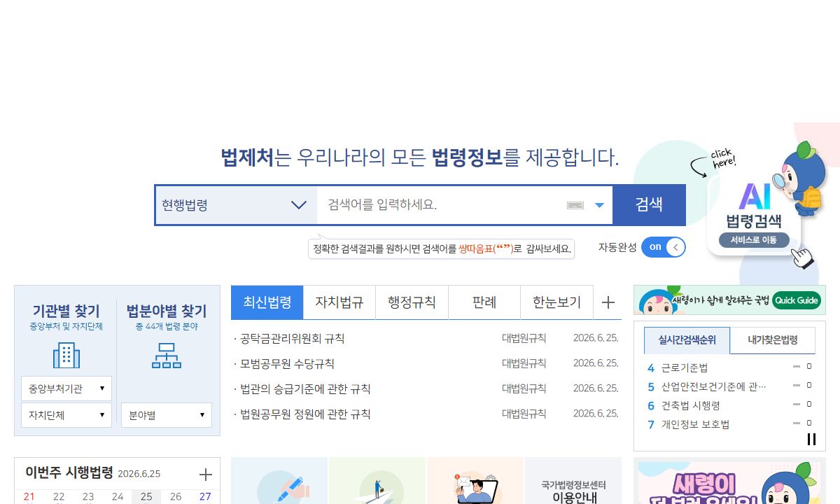Open the 자치단체 dropdown
Viewport: 840px width, 504px height.
(x=66, y=415)
